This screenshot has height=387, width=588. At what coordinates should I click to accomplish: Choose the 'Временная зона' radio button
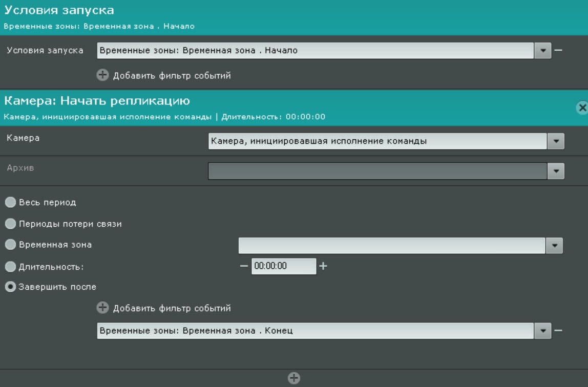[x=10, y=245]
